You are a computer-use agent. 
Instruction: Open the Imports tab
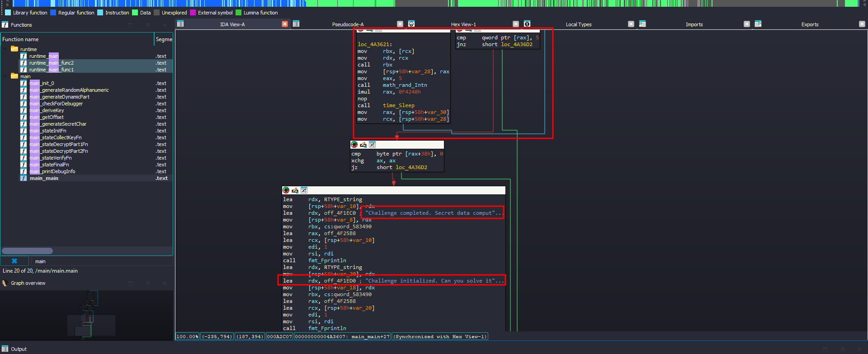[x=694, y=24]
